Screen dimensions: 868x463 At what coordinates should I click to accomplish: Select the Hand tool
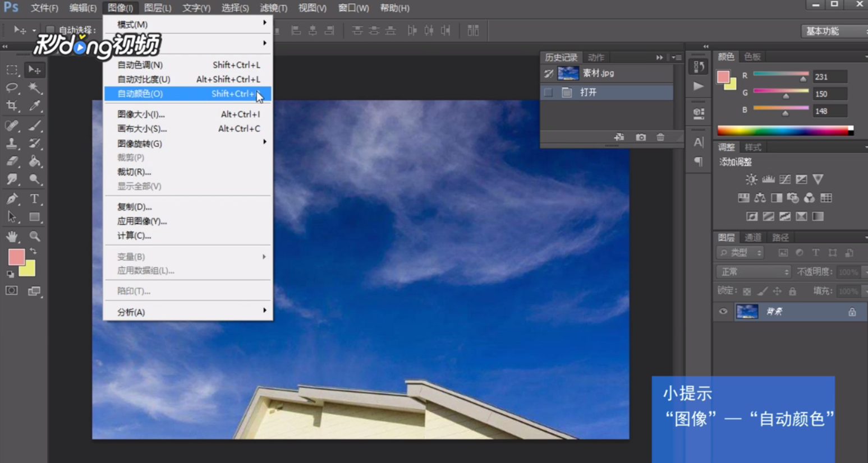(x=12, y=237)
